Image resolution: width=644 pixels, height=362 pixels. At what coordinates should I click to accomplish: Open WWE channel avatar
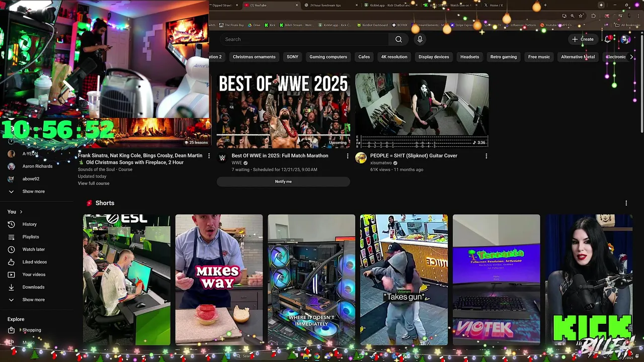222,158
